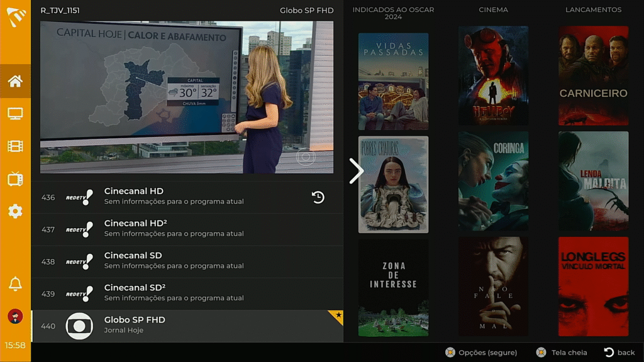
Task: Click the back button
Action: (x=619, y=353)
